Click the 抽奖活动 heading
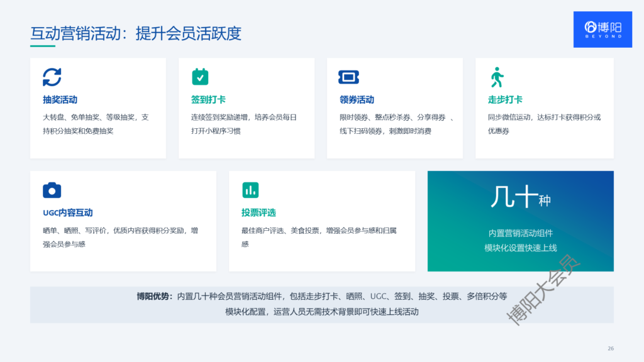This screenshot has height=362, width=644. pos(60,100)
